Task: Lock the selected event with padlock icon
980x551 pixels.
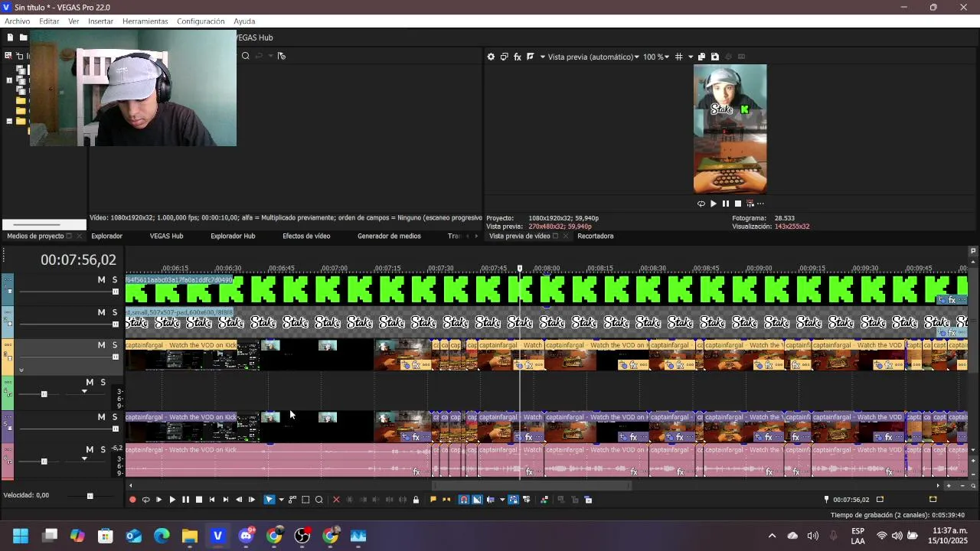Action: pos(416,500)
